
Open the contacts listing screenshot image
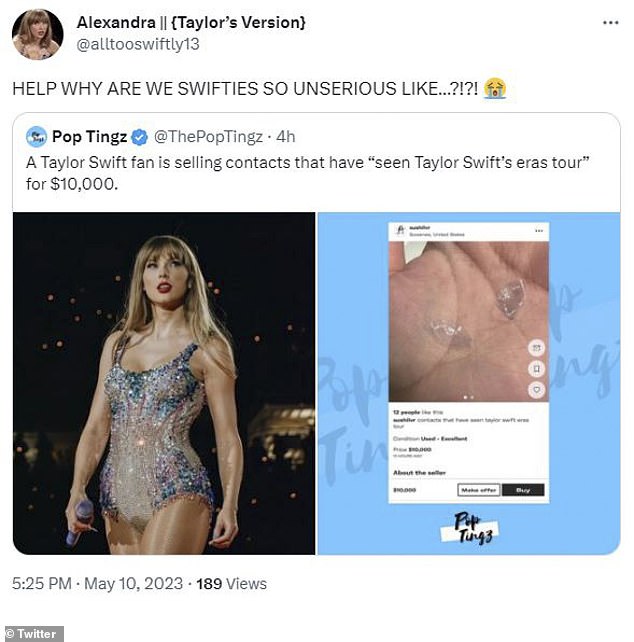(x=467, y=383)
